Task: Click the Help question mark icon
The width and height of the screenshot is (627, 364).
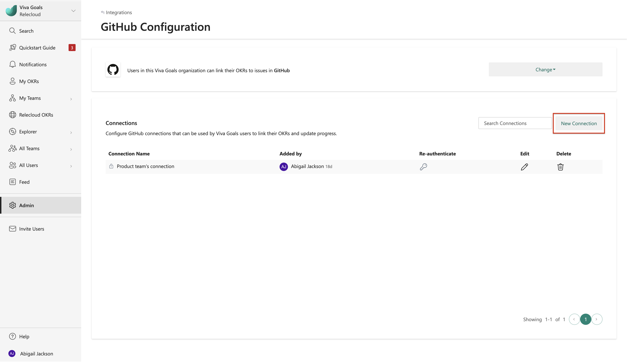Action: [x=12, y=336]
